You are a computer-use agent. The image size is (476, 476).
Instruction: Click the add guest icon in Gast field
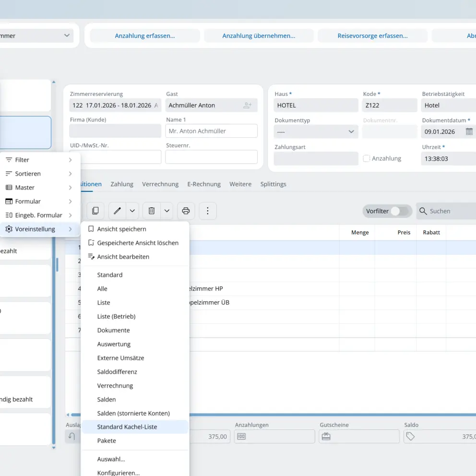[247, 106]
